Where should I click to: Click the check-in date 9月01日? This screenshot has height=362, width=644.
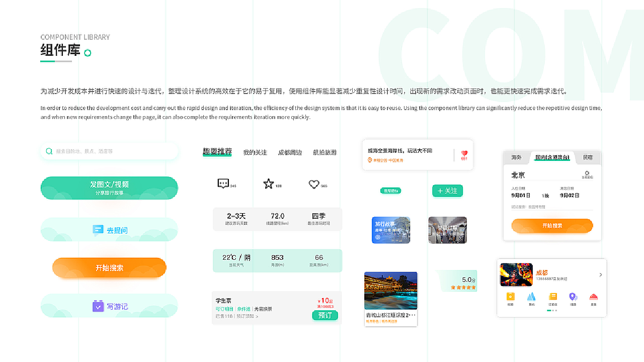coord(521,195)
